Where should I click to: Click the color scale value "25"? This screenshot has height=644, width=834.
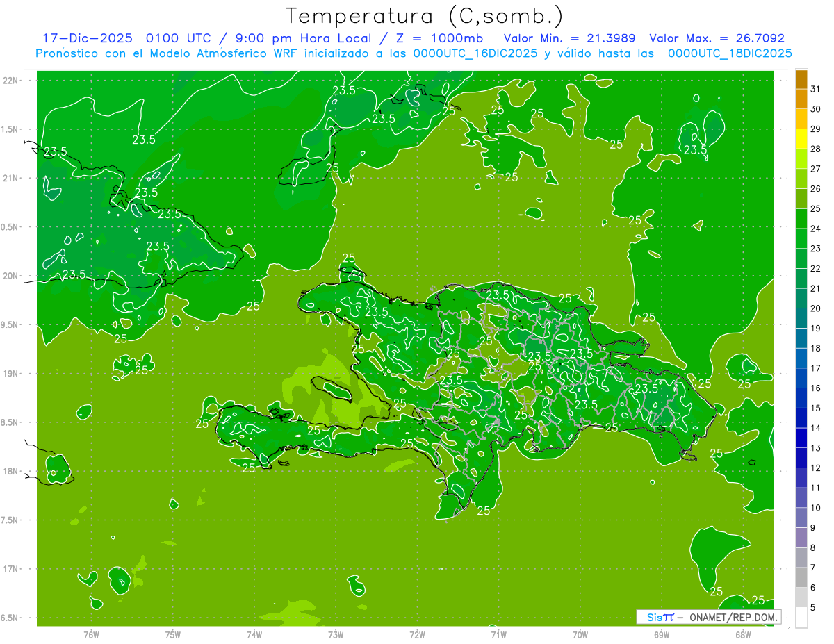coord(816,209)
